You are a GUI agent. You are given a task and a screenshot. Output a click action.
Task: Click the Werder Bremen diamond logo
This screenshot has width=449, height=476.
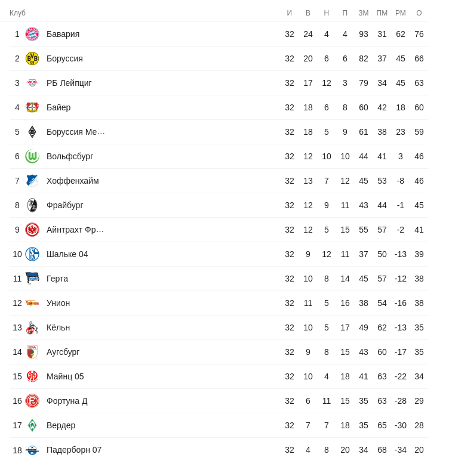coord(32,425)
